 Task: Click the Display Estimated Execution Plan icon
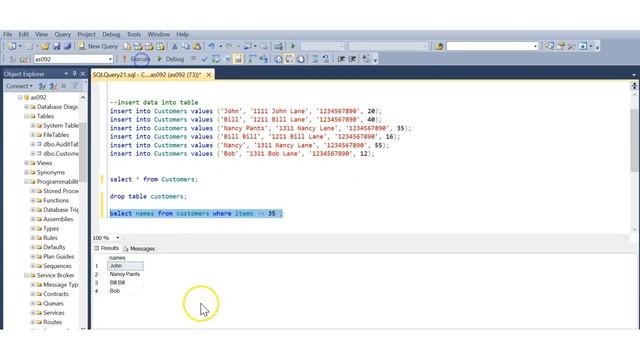216,59
